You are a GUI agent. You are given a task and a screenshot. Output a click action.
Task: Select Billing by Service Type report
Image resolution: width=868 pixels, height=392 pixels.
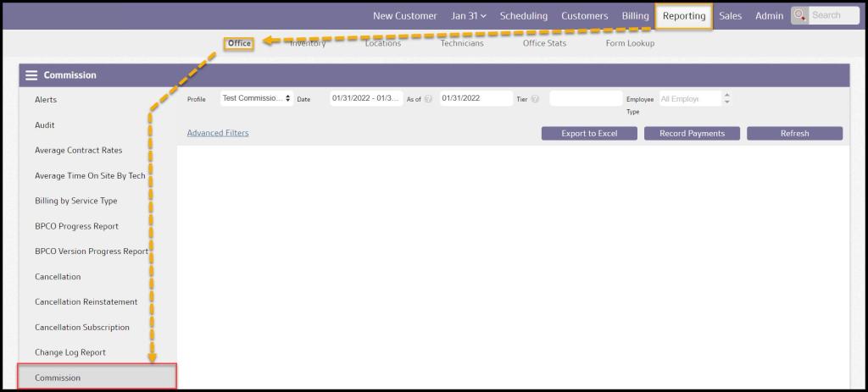pyautogui.click(x=75, y=201)
